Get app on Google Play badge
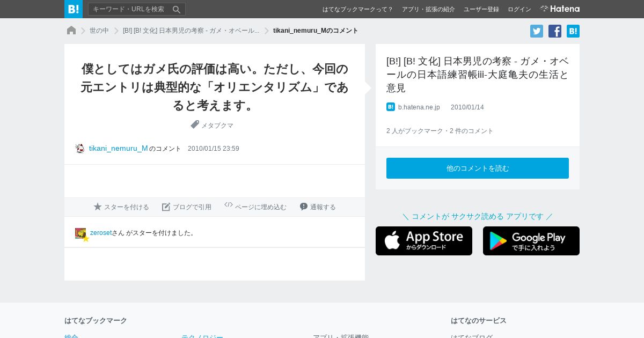Screen dimensions: 644x338 pos(531,241)
